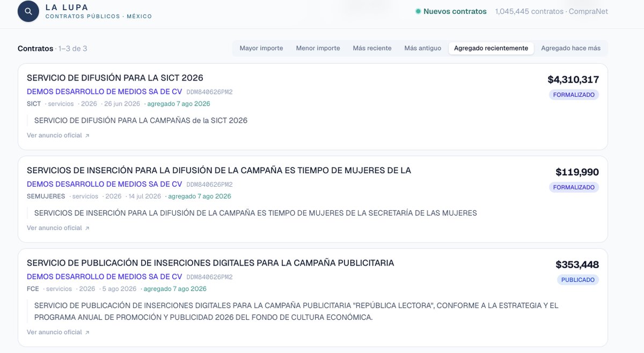Click description CAMPAÑAS de la SICT 2026

click(x=141, y=121)
